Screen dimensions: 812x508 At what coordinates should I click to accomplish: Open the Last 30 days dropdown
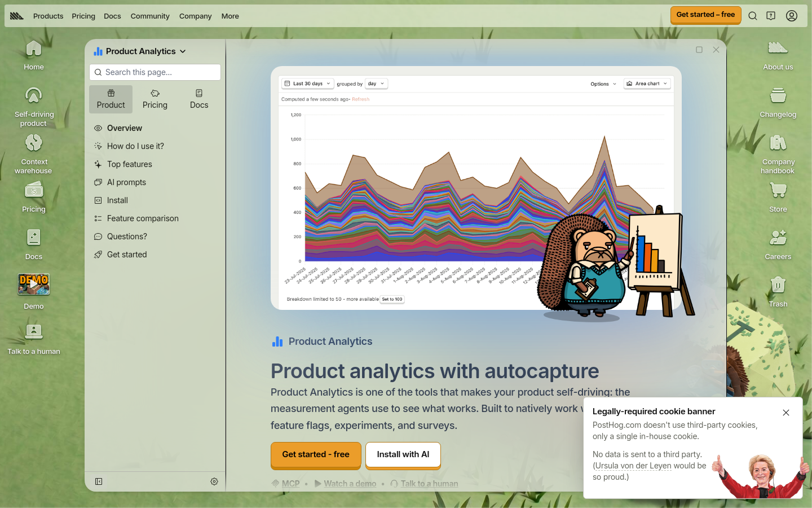pos(307,84)
